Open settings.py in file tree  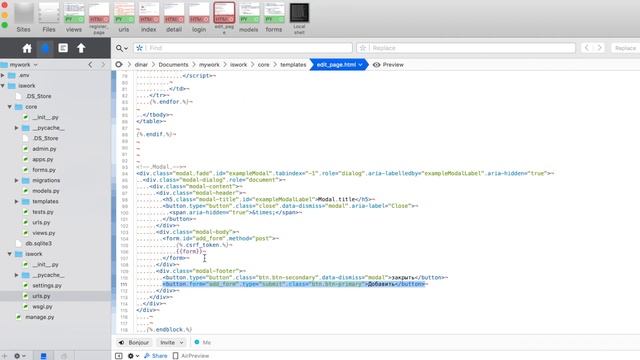tap(47, 286)
